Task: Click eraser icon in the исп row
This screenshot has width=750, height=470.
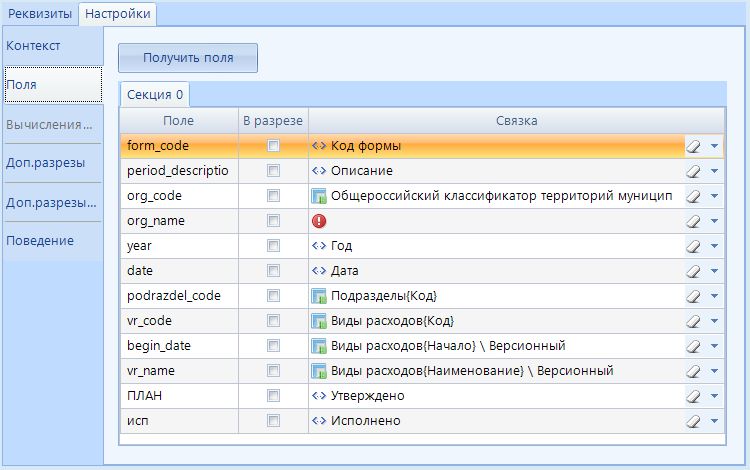Action: click(695, 421)
